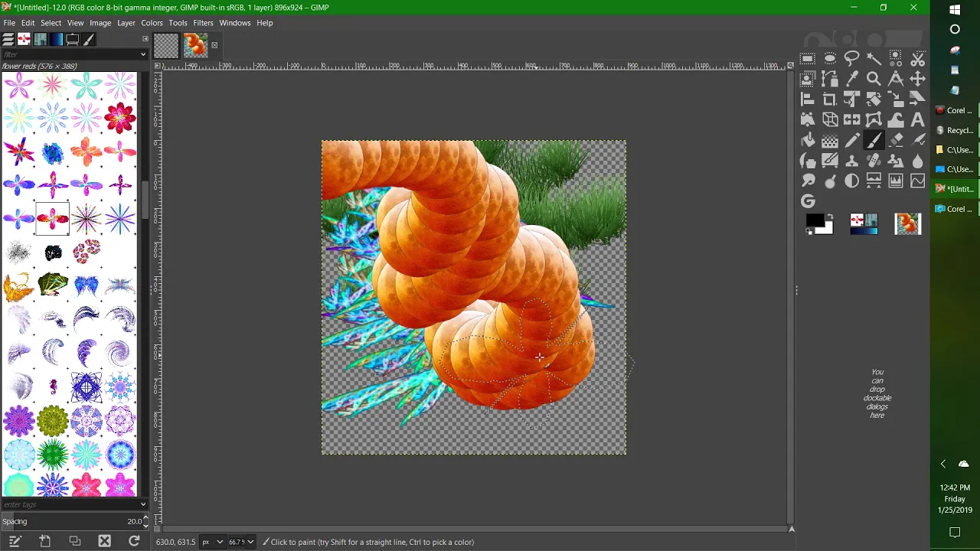
Task: Select the Flip tool
Action: tap(851, 120)
